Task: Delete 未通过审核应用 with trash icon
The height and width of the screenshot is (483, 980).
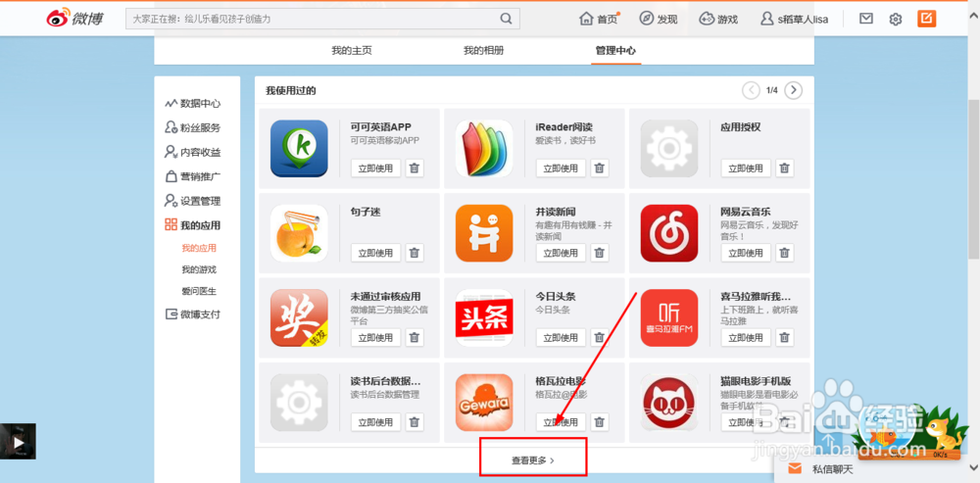Action: 415,337
